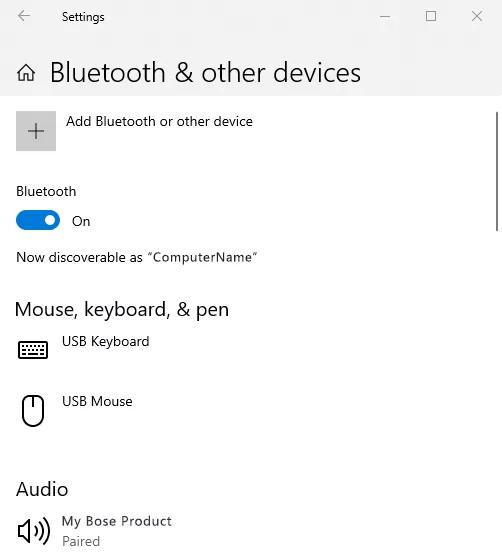Click the Paired status under Bose product

tap(81, 541)
